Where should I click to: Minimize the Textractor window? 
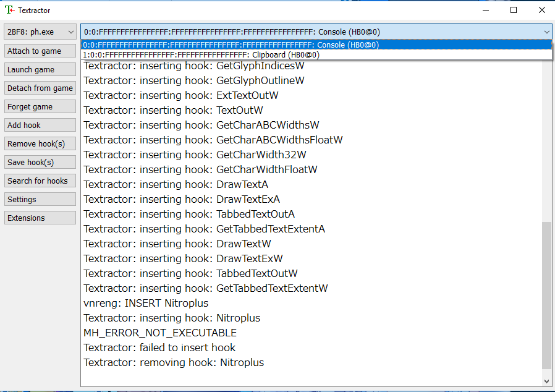(x=486, y=10)
